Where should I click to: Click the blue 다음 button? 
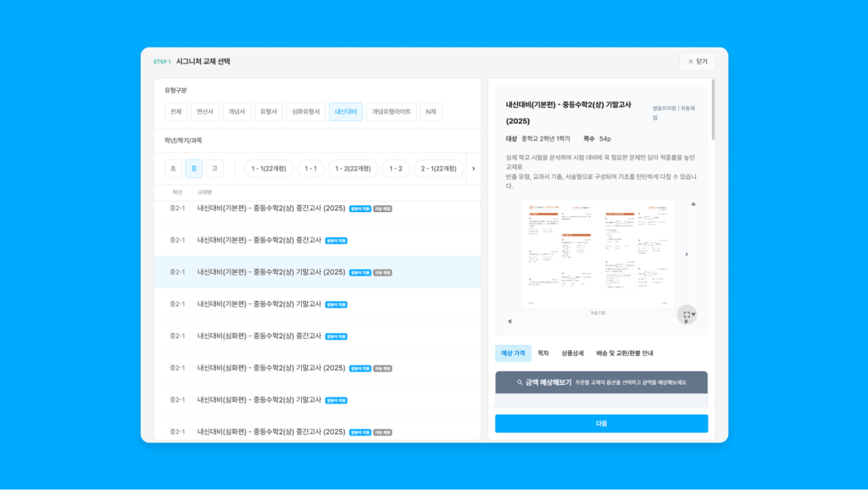pyautogui.click(x=601, y=424)
